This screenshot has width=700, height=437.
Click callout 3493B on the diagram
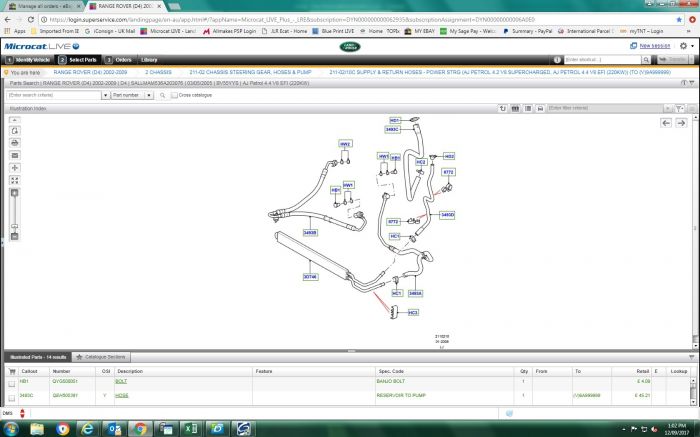pyautogui.click(x=310, y=233)
